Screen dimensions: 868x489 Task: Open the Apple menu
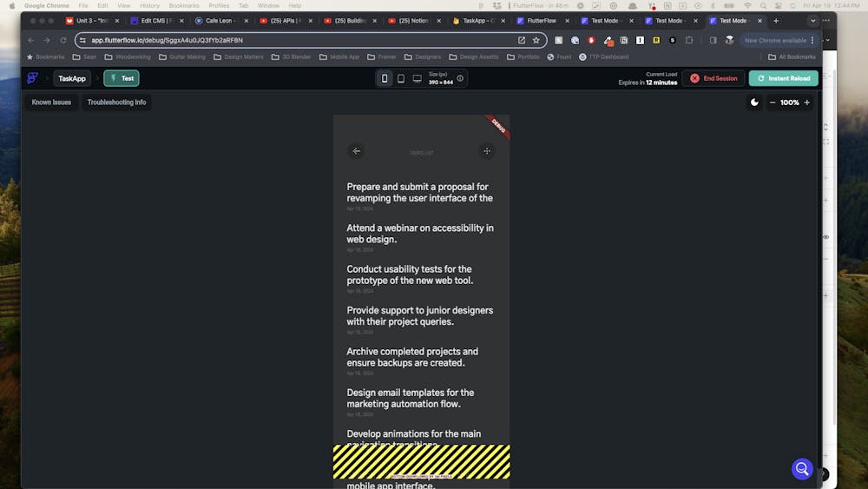pos(11,5)
